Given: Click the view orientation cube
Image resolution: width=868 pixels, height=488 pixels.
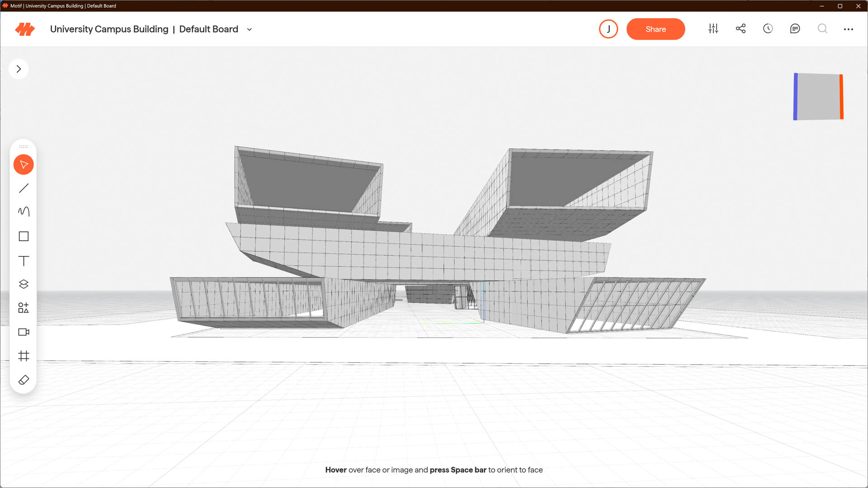Looking at the screenshot, I should (x=818, y=97).
